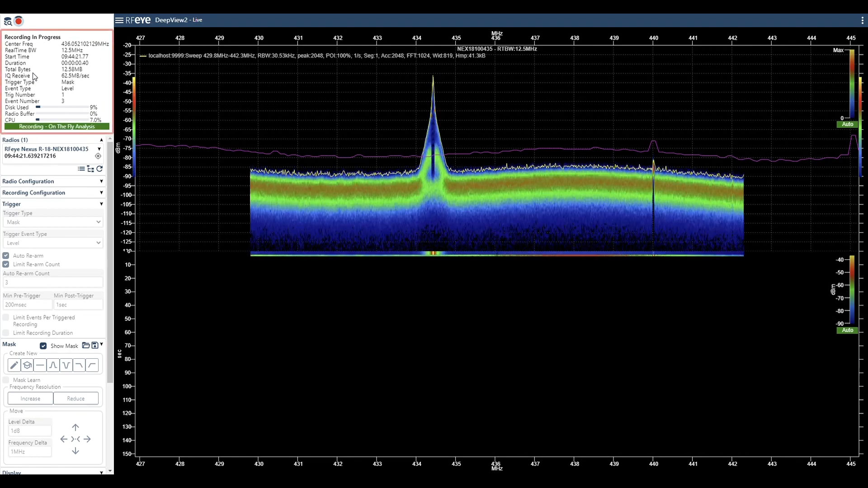Image resolution: width=868 pixels, height=488 pixels.
Task: Click the sweep trace legend text
Action: point(317,56)
